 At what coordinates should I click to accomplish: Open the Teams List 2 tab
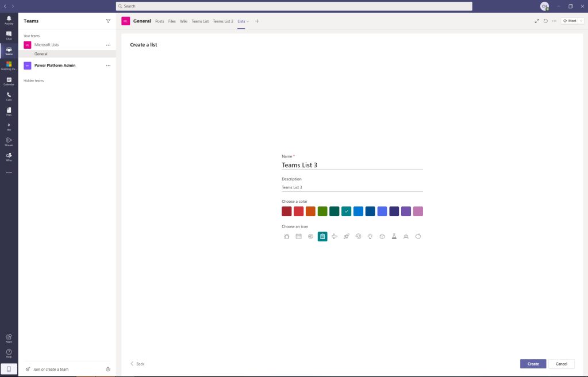point(223,21)
